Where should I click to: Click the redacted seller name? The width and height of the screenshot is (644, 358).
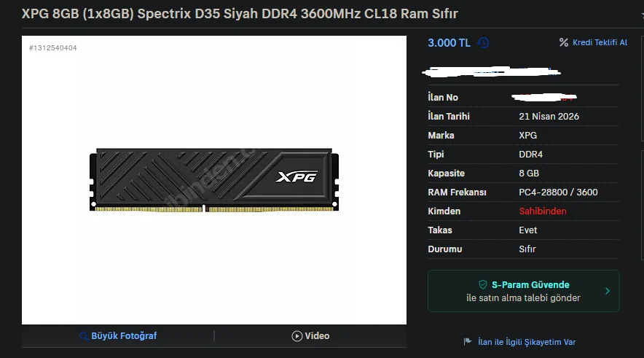[x=492, y=72]
